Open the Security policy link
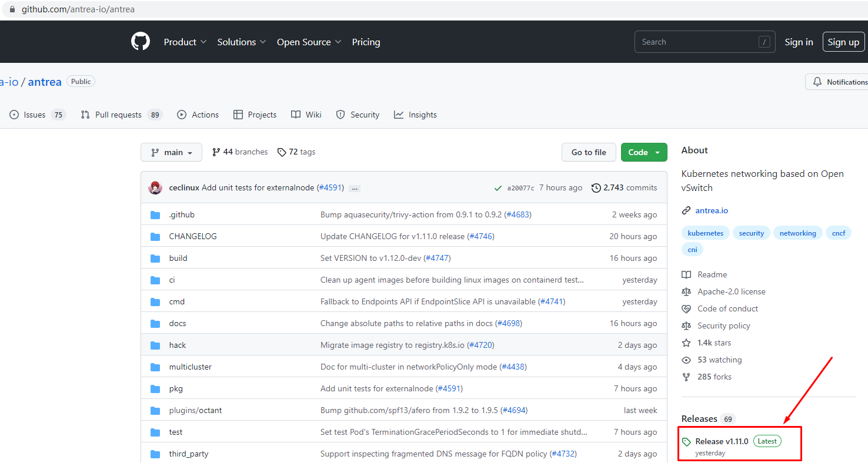The height and width of the screenshot is (463, 868). (x=724, y=326)
